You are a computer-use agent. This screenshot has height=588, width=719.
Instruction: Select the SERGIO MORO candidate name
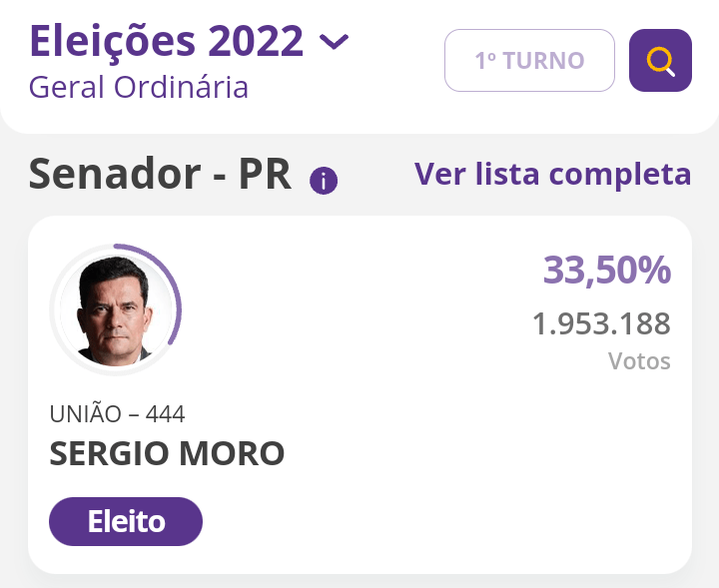[x=167, y=454]
